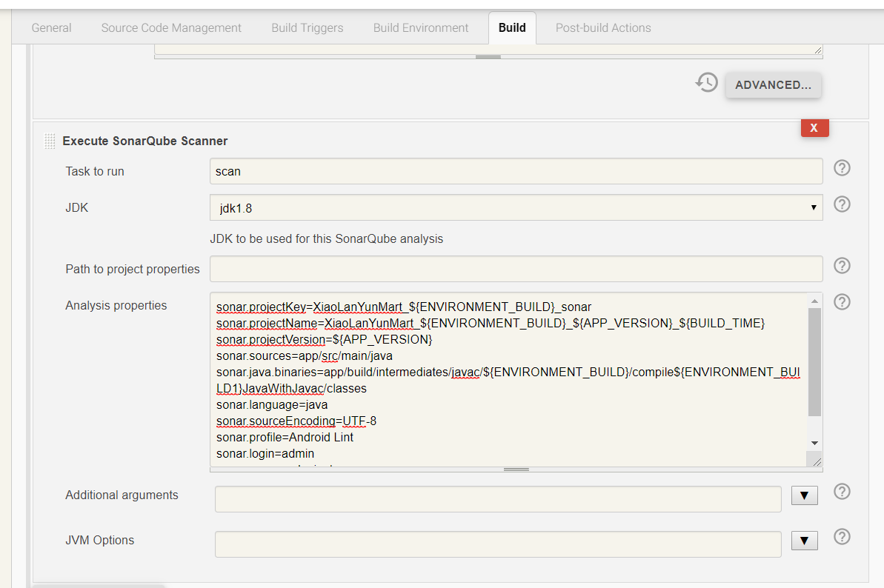Image resolution: width=884 pixels, height=588 pixels.
Task: Click help icon next to Task to run
Action: pyautogui.click(x=842, y=168)
